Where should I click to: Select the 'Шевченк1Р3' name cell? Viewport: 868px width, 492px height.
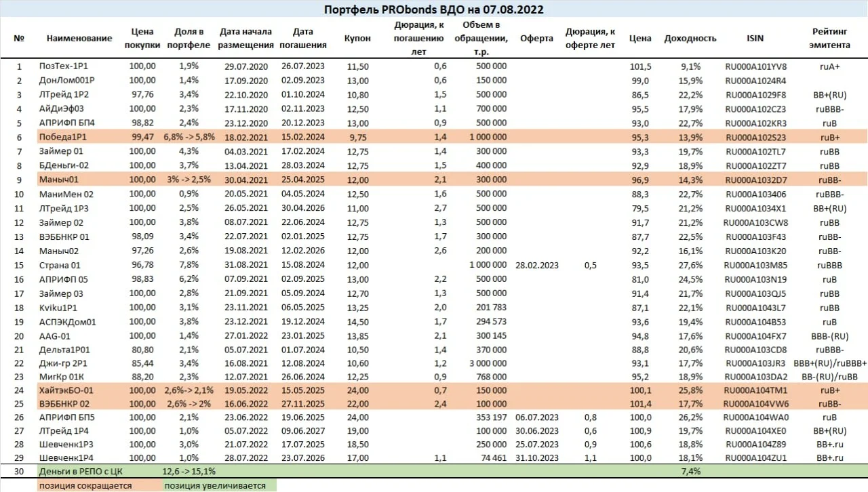coord(65,445)
